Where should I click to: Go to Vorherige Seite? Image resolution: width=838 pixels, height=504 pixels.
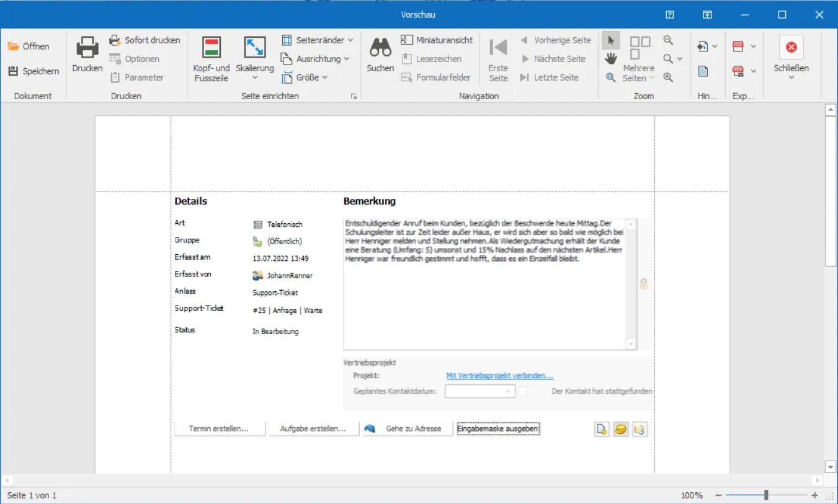555,40
